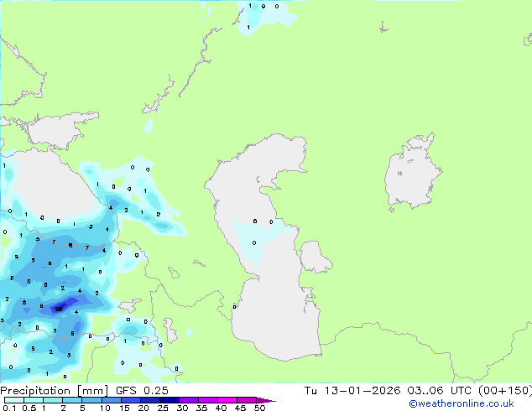Click the 0.1–0.5 mm palest legend swatch
532x411 pixels.
pos(14,400)
